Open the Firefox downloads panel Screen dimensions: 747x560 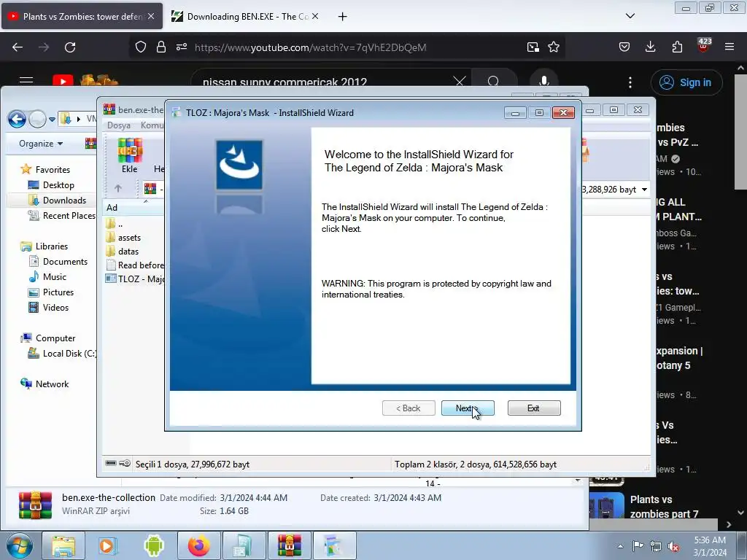pyautogui.click(x=650, y=47)
